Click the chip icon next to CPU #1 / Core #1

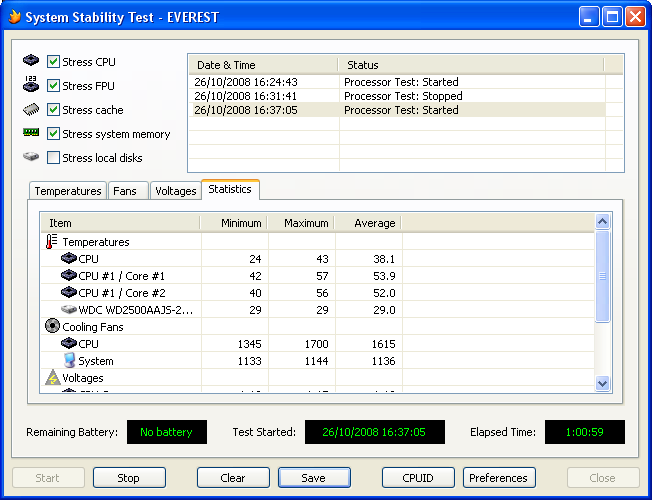[x=68, y=276]
